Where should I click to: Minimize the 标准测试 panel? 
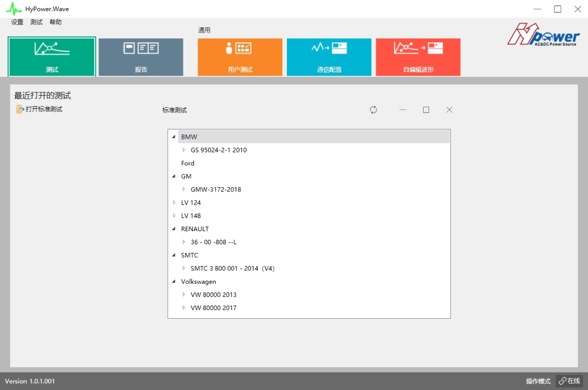click(x=403, y=110)
